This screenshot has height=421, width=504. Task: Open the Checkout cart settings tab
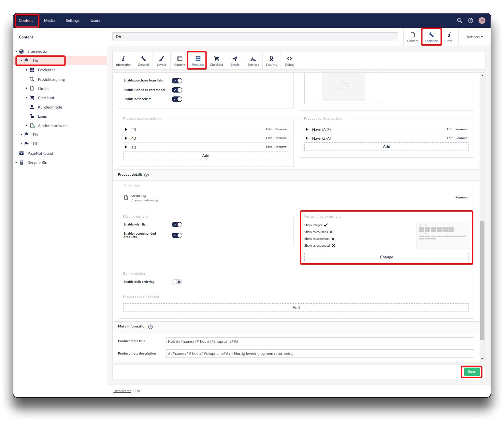pos(216,61)
